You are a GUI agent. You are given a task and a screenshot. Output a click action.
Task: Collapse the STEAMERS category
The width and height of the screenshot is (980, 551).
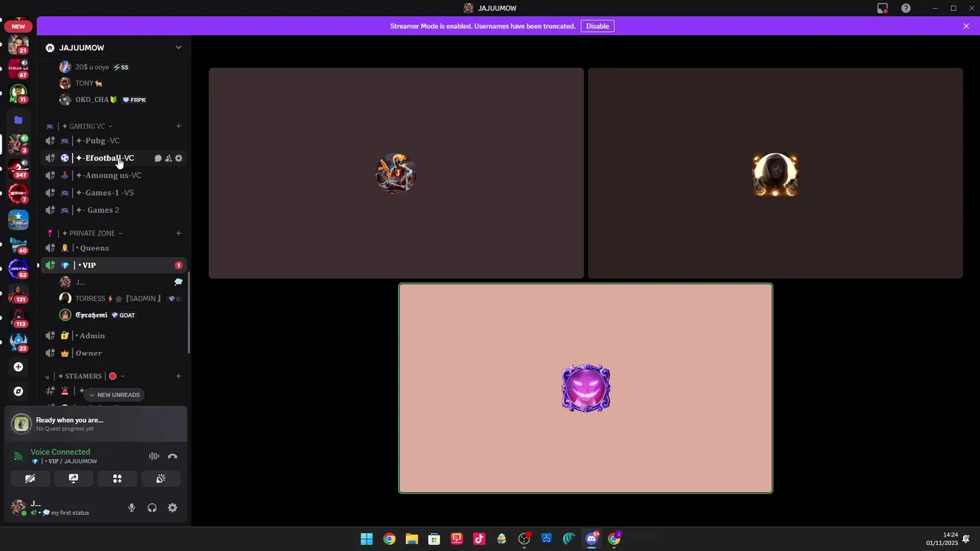[x=87, y=377]
